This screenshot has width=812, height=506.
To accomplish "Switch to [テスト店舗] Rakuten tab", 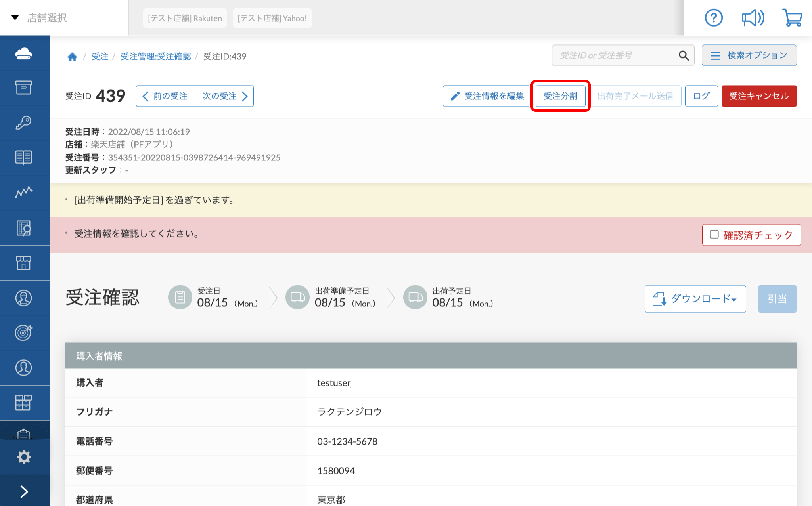I will (x=185, y=18).
